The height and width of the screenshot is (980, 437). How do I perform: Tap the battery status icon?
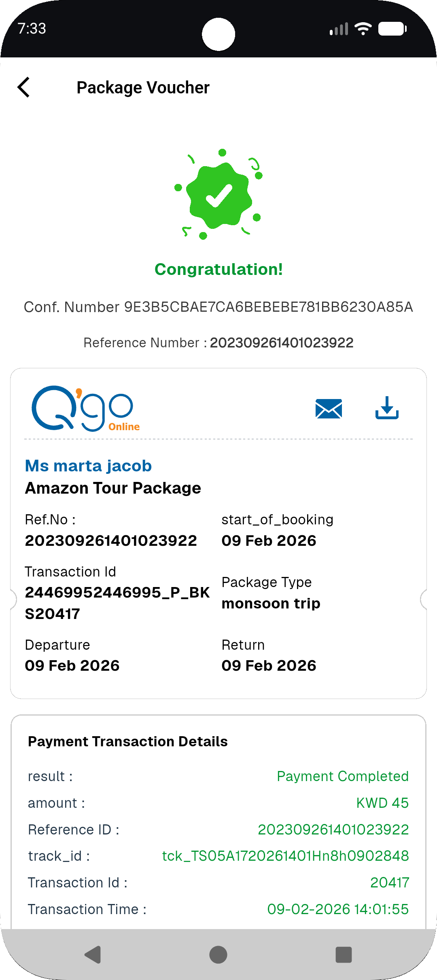click(392, 29)
